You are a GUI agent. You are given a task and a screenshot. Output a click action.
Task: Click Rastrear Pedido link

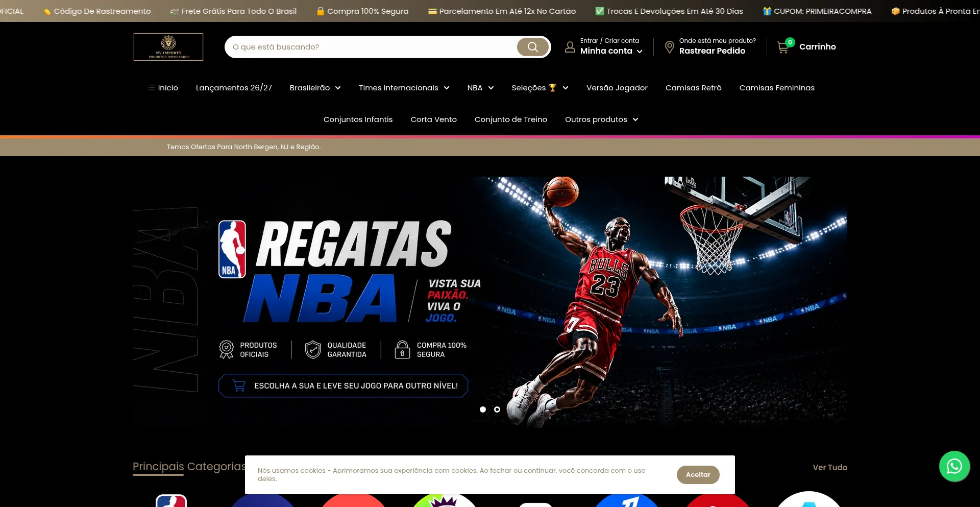coord(712,51)
